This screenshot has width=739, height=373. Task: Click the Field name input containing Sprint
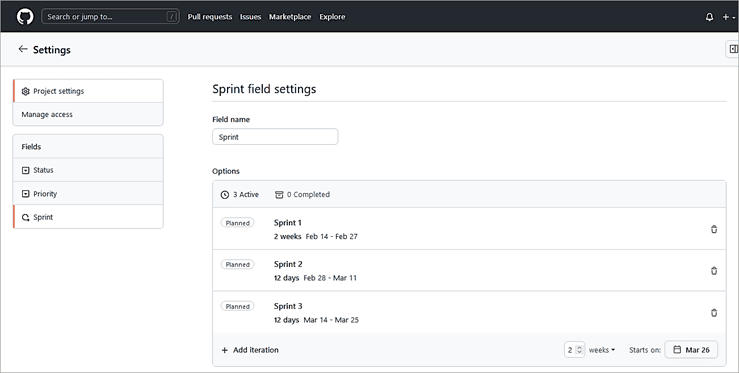point(275,137)
